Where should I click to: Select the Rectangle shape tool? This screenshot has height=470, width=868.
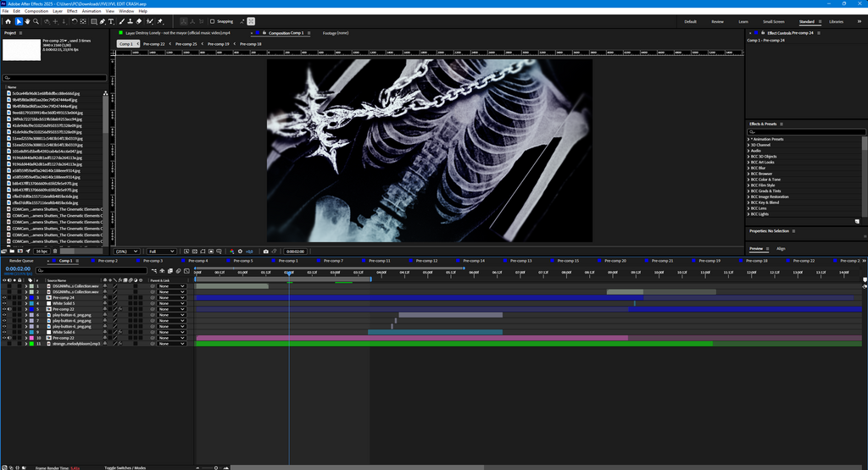[94, 21]
